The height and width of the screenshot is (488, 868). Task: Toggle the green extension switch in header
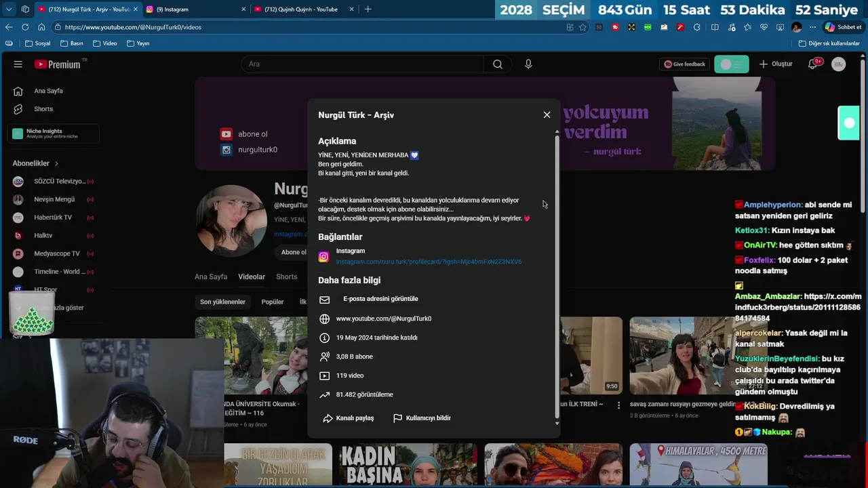(x=731, y=64)
